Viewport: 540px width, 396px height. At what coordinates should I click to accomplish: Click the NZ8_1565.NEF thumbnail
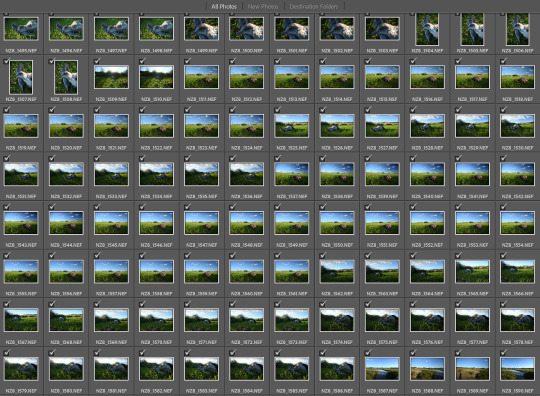tap(472, 272)
